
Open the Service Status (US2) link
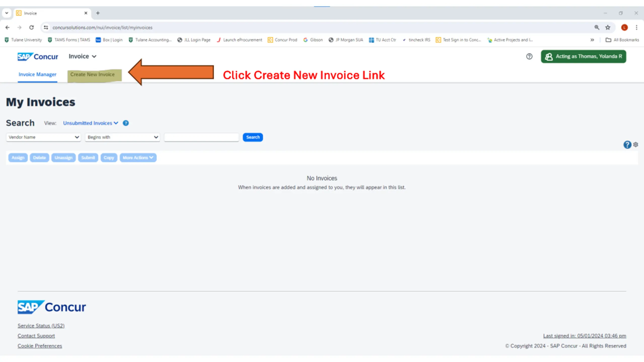tap(41, 326)
